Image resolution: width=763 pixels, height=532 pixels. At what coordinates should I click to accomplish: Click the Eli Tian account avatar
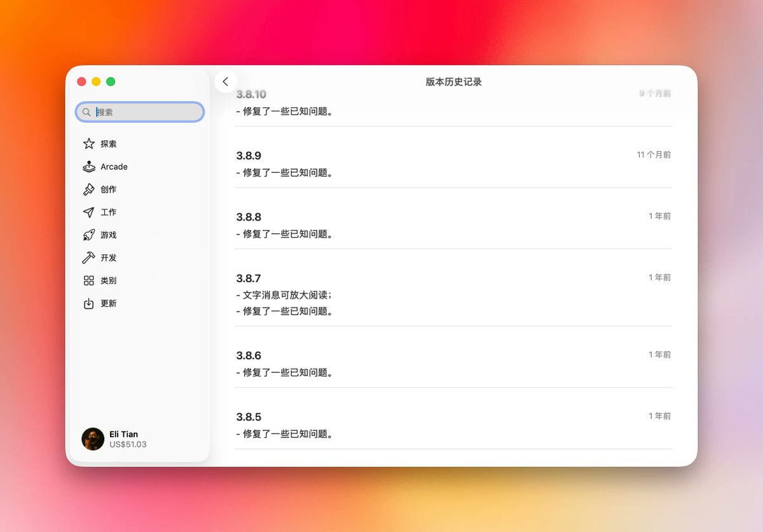coord(93,439)
